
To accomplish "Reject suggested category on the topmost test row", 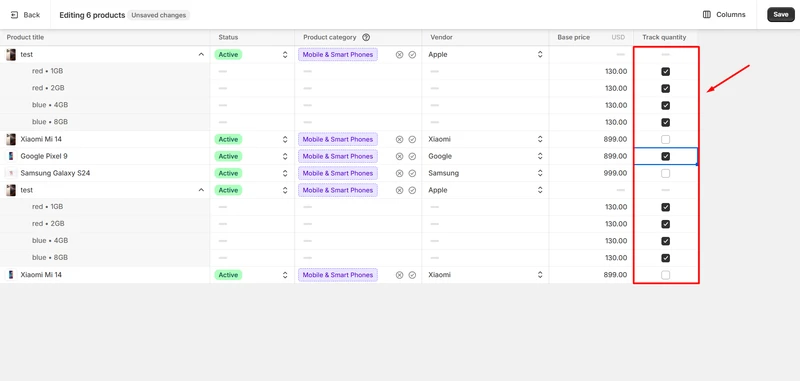I will pyautogui.click(x=399, y=55).
